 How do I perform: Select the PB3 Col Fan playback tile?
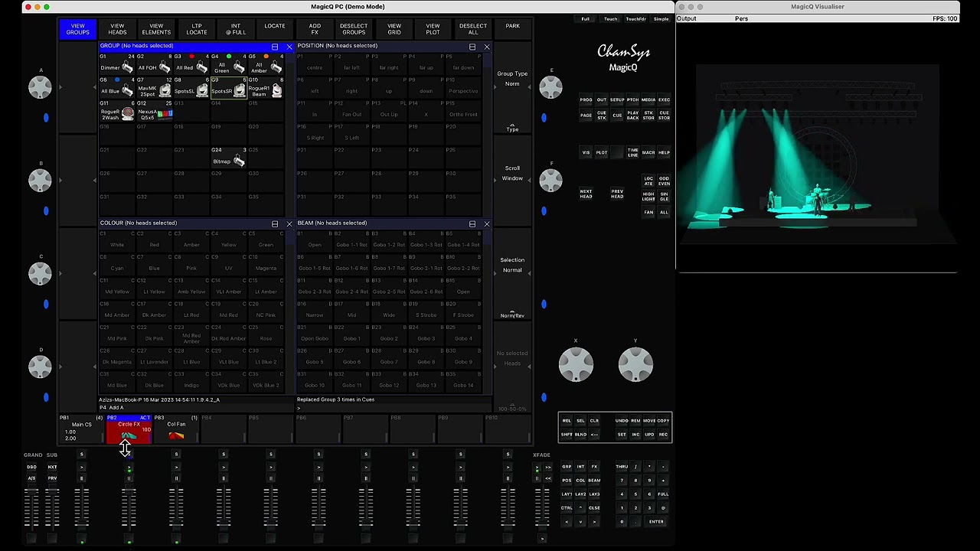pos(176,429)
